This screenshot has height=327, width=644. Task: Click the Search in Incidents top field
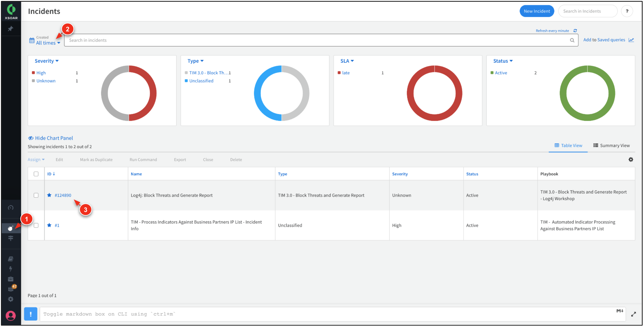[588, 11]
